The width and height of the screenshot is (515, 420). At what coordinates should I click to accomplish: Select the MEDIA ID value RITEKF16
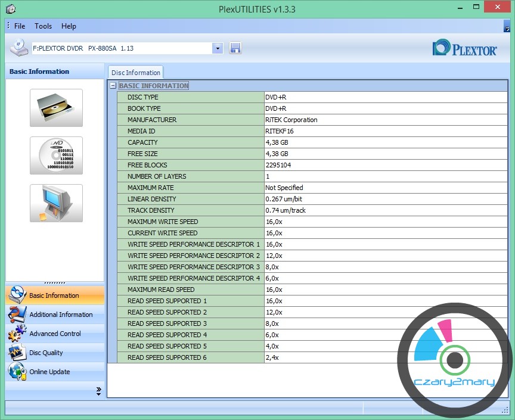(x=280, y=131)
